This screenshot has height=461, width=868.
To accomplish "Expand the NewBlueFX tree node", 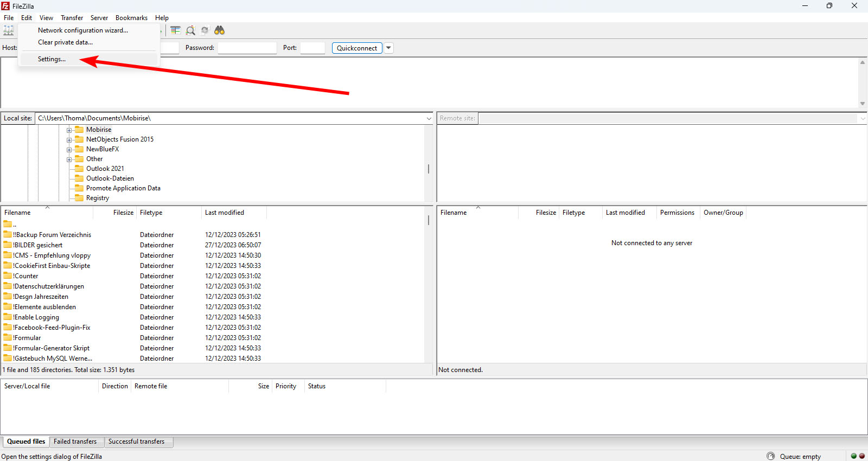I will coord(69,150).
